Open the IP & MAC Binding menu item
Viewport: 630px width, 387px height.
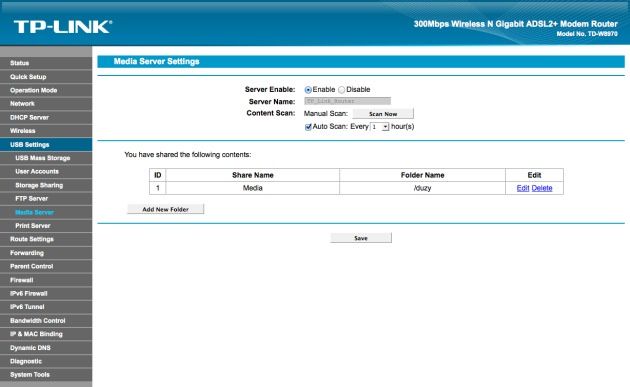click(46, 334)
